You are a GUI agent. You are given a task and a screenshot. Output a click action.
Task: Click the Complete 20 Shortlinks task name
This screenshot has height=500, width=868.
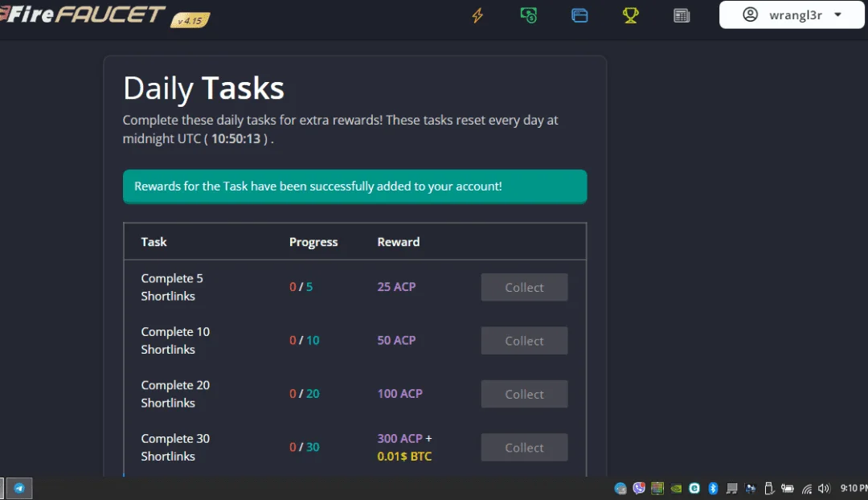(x=175, y=394)
